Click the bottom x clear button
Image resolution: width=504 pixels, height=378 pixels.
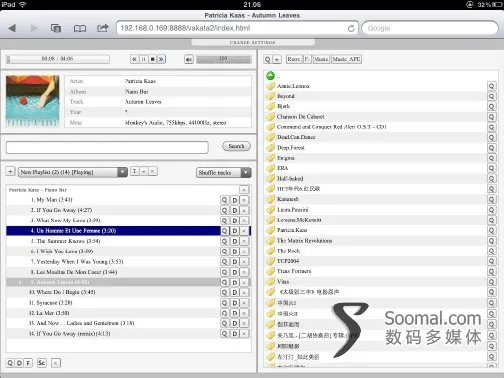coord(56,363)
